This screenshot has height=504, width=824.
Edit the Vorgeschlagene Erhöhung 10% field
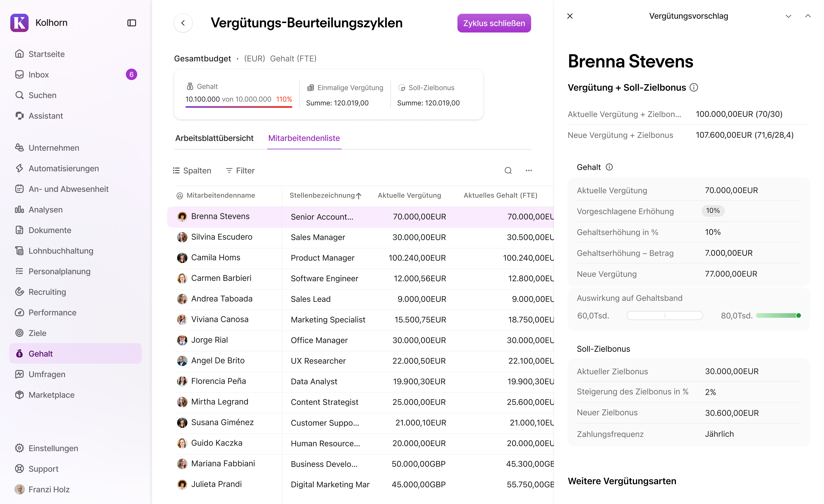(x=713, y=211)
